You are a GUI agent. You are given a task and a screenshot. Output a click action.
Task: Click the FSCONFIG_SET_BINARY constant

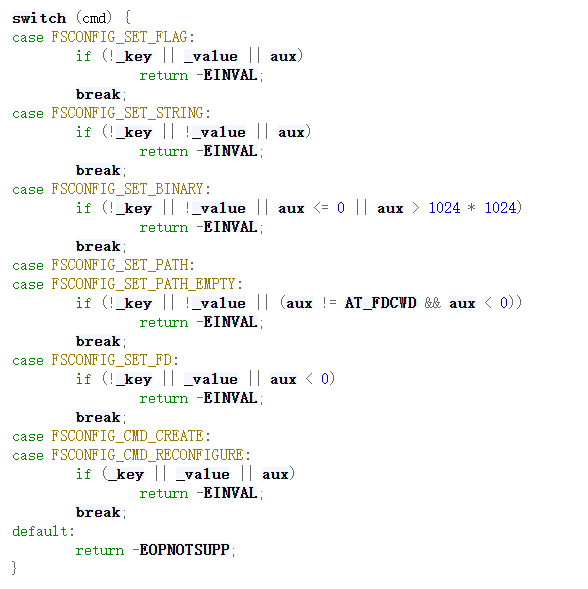pos(127,189)
